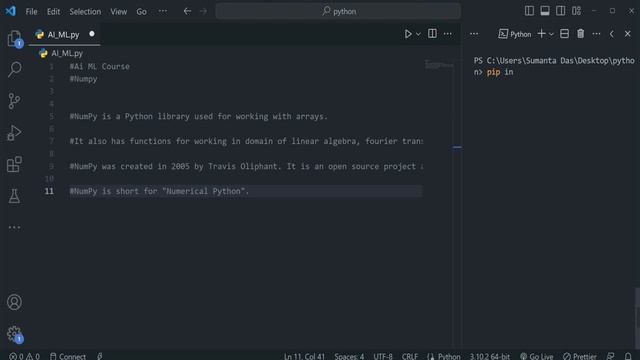Select interpreter 3.10.2 64-bit
This screenshot has height=360, width=640.
coord(489,356)
